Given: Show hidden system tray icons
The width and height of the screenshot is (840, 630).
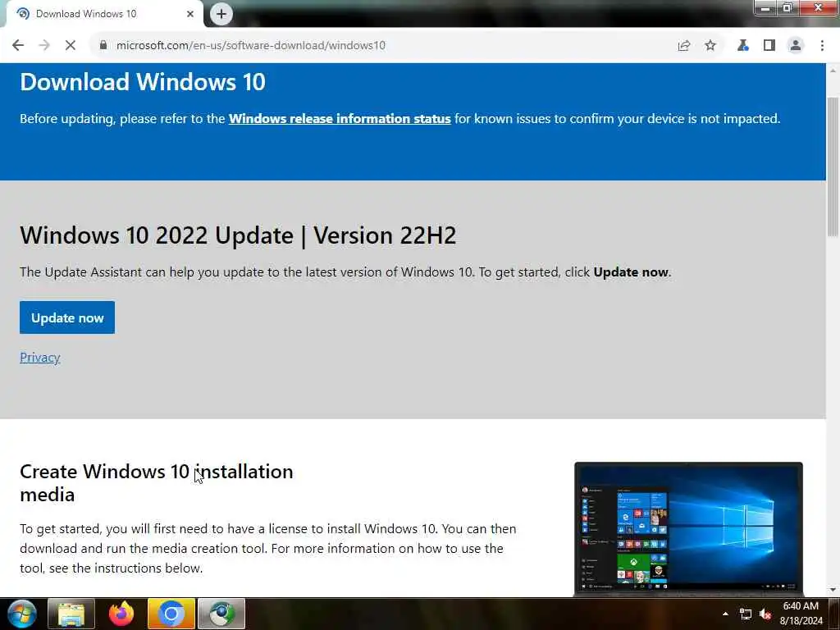Looking at the screenshot, I should point(725,614).
